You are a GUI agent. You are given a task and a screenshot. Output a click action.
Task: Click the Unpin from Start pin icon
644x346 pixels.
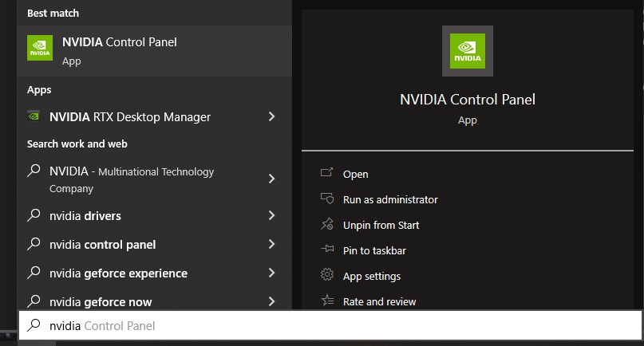pyautogui.click(x=326, y=225)
